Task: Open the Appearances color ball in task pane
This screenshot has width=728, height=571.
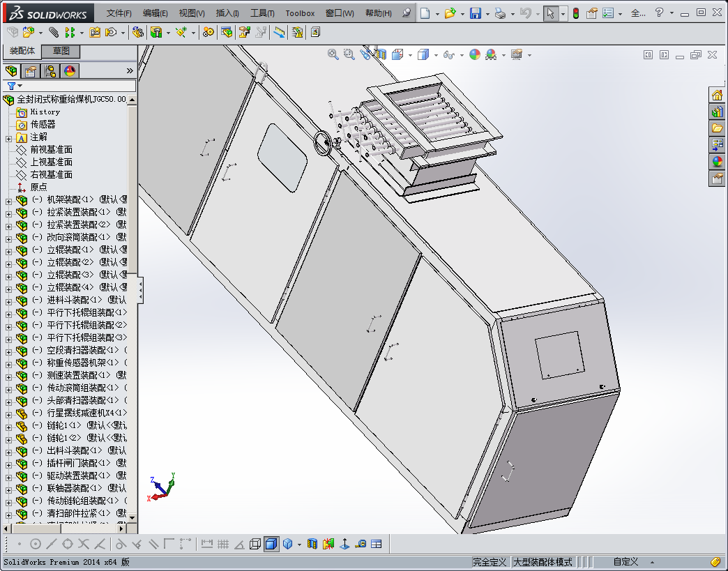Action: [717, 162]
